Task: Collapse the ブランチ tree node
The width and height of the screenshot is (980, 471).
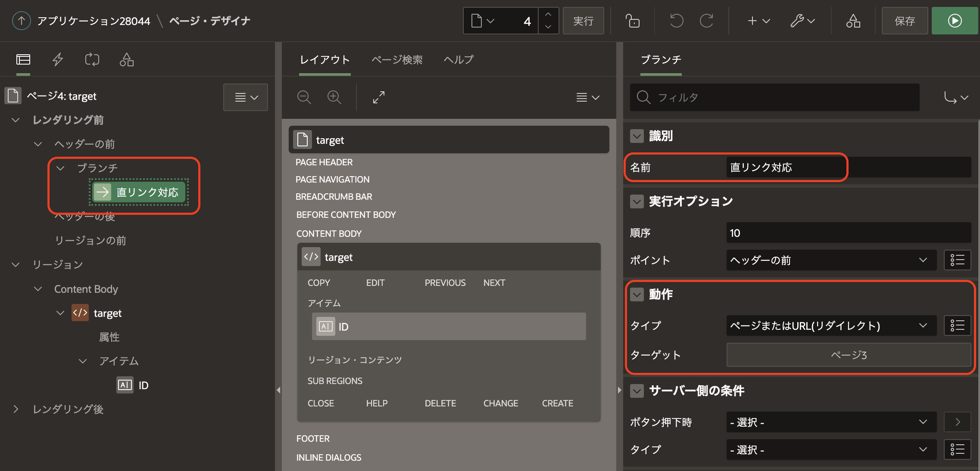Action: tap(60, 168)
